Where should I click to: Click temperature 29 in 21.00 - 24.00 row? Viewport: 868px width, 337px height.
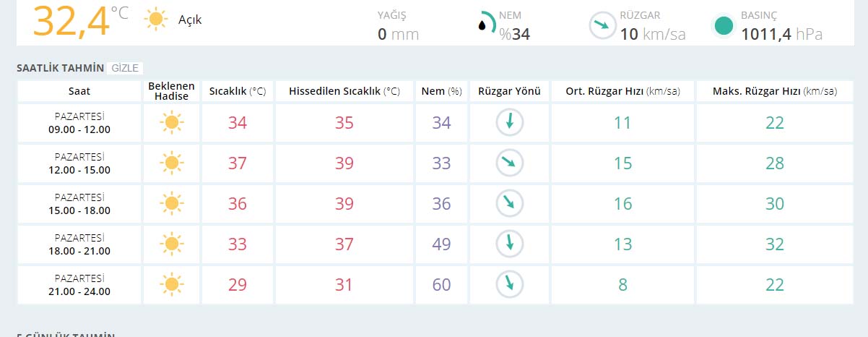[x=238, y=285]
